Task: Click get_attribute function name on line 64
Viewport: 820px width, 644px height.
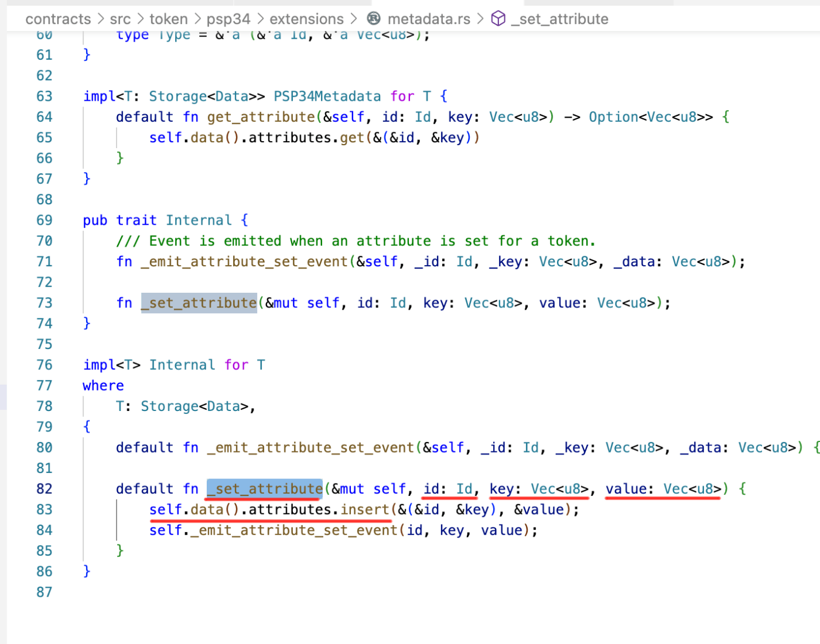Action: coord(261,117)
